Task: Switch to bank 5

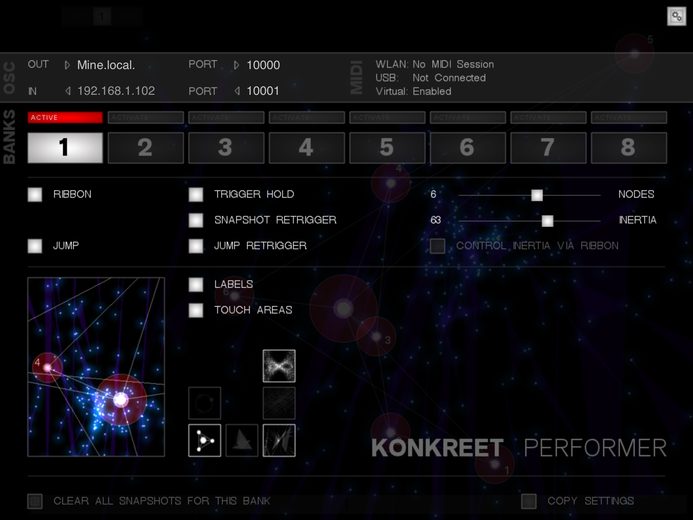Action: [x=387, y=148]
